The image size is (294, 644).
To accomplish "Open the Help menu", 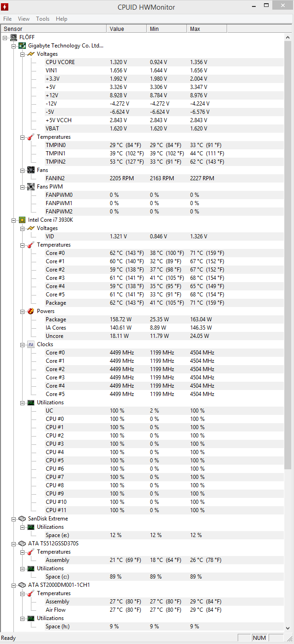I will coord(61,19).
